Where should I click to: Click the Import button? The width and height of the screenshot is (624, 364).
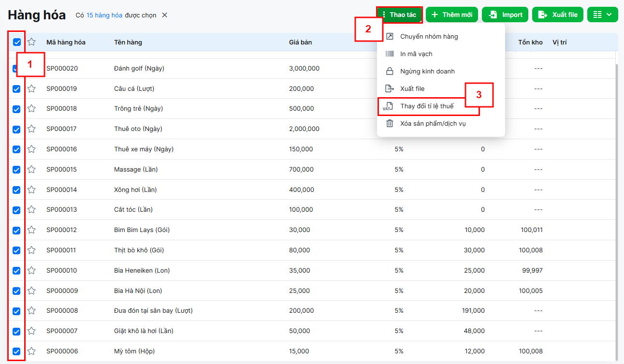[x=505, y=15]
